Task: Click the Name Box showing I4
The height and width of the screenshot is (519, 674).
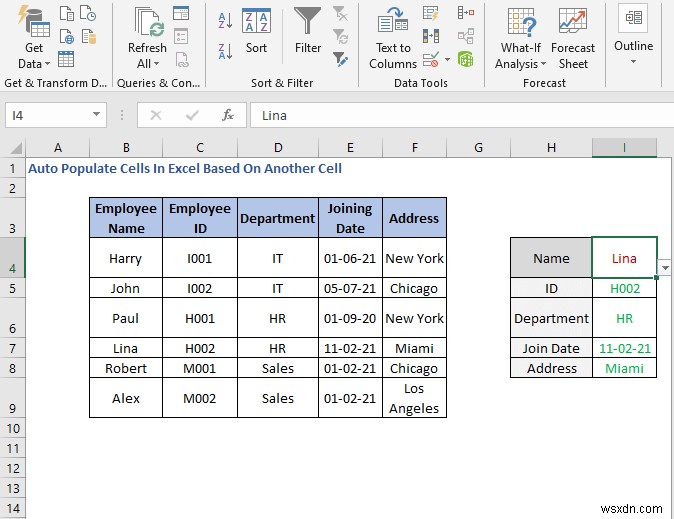Action: (47, 115)
